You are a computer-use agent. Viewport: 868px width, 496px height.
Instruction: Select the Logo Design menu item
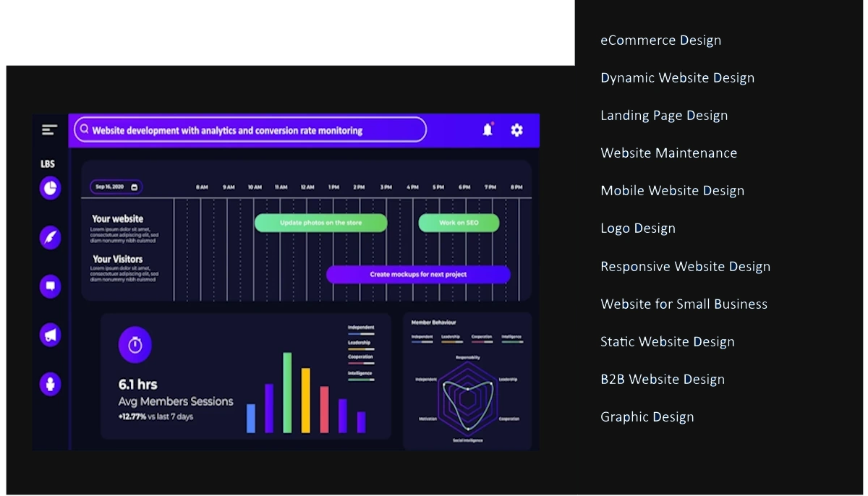(x=638, y=228)
